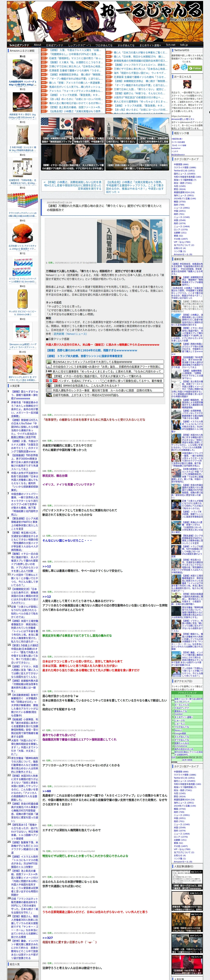210x980 pixels.
Task: Click the -ACR WEB- link
Action: [x=187, y=760]
